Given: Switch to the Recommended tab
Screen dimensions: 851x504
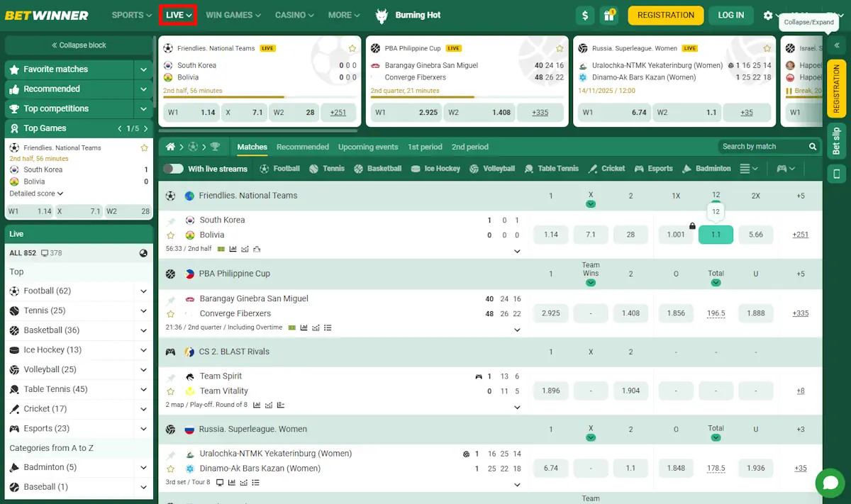Looking at the screenshot, I should click(x=303, y=147).
